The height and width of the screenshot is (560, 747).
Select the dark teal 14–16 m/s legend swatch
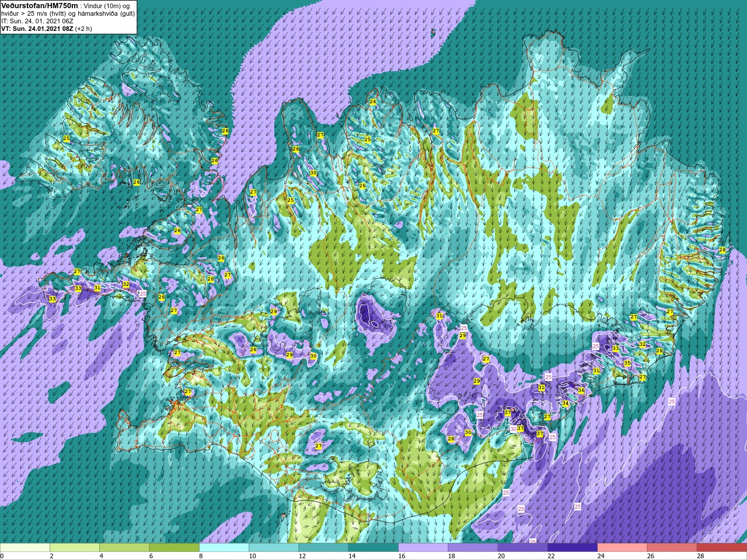pos(373,548)
